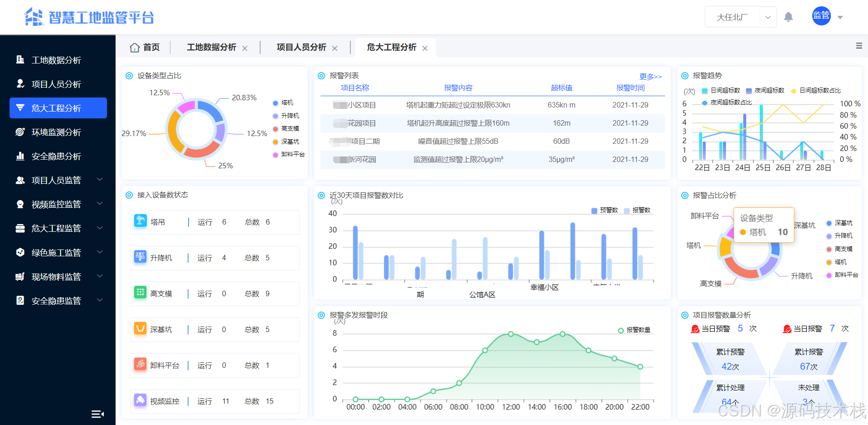Image resolution: width=868 pixels, height=425 pixels.
Task: Open the user account dropdown arrow
Action: coord(840,17)
